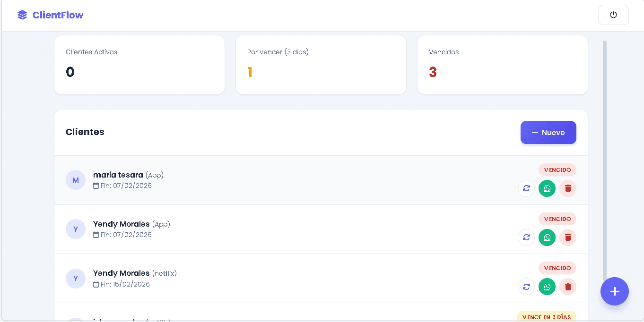Screen dimensions: 644x322
Task: Click the VENCE EN 3 DÍAS badge
Action: click(546, 316)
